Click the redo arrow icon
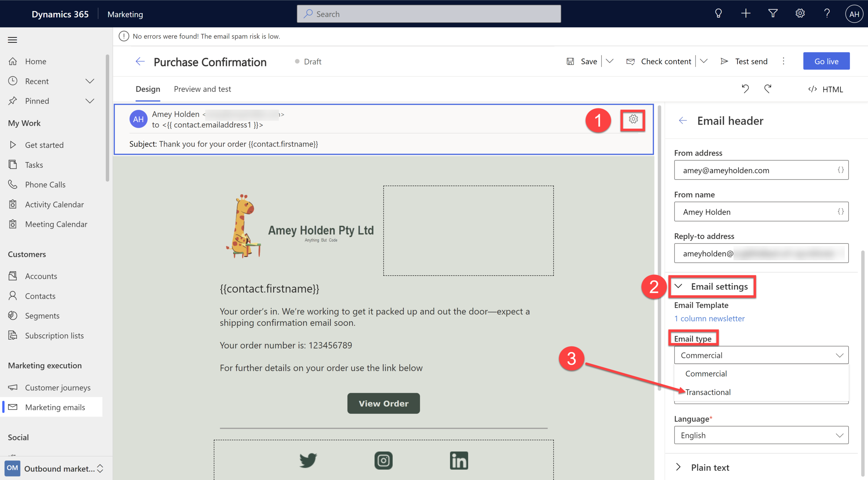This screenshot has width=868, height=480. (768, 89)
